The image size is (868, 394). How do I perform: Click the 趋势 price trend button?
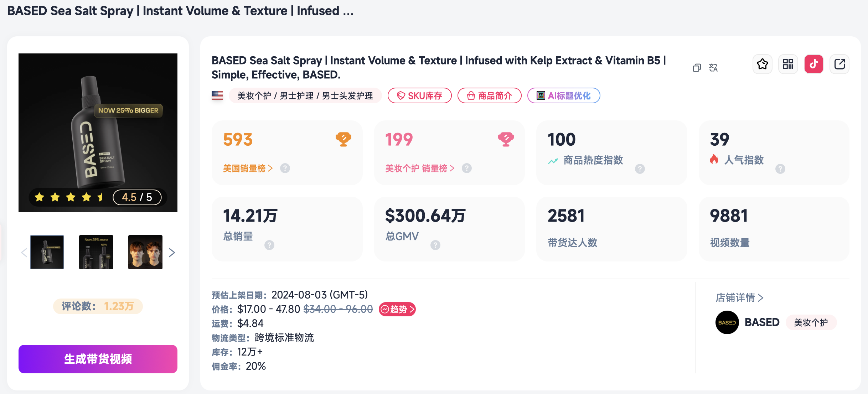point(397,309)
